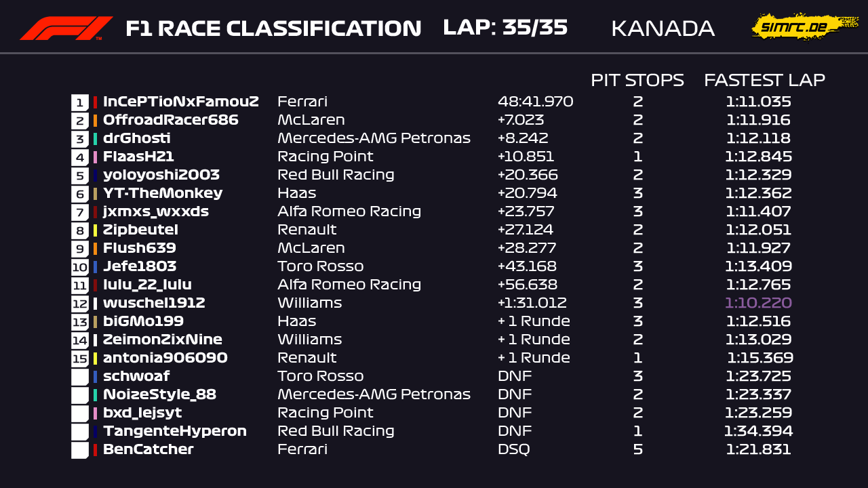Click the purple fastest lap time 1:10.220

tap(758, 303)
